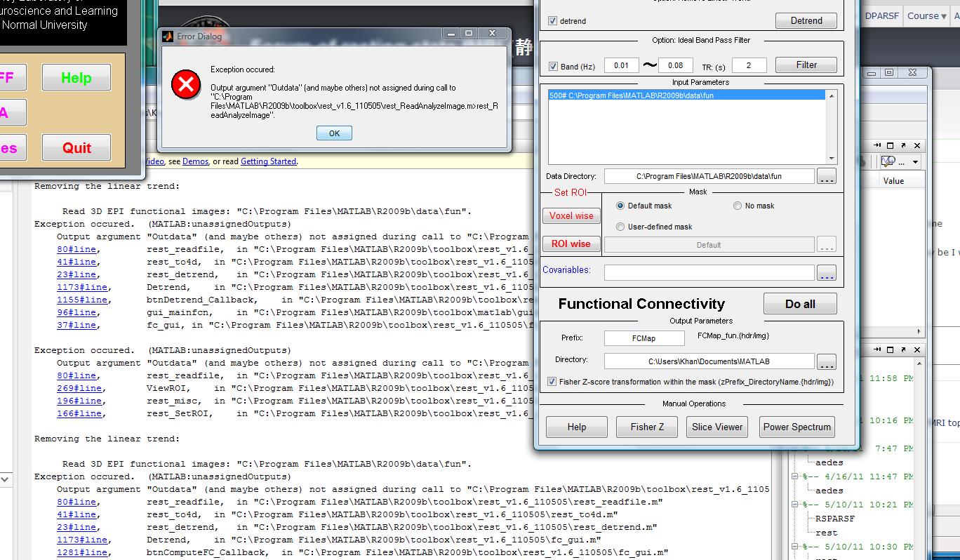Click Help in Manual Operations
Image resolution: width=960 pixels, height=560 pixels.
(x=577, y=427)
